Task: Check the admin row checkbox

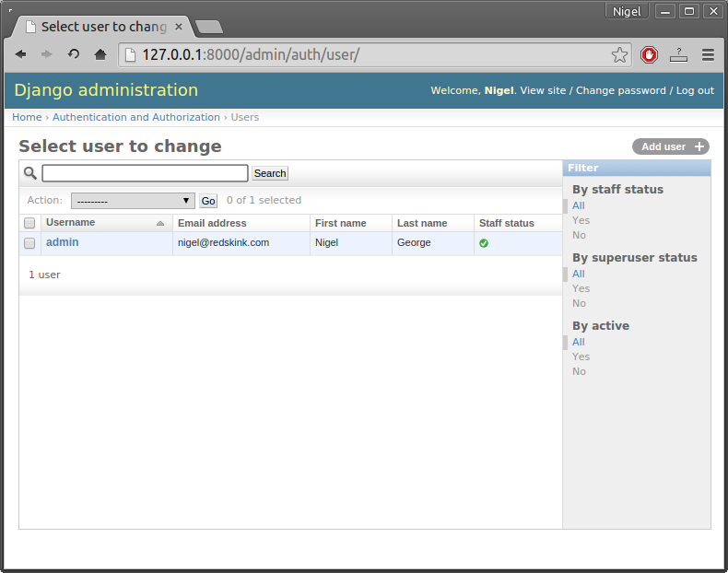Action: [x=29, y=243]
